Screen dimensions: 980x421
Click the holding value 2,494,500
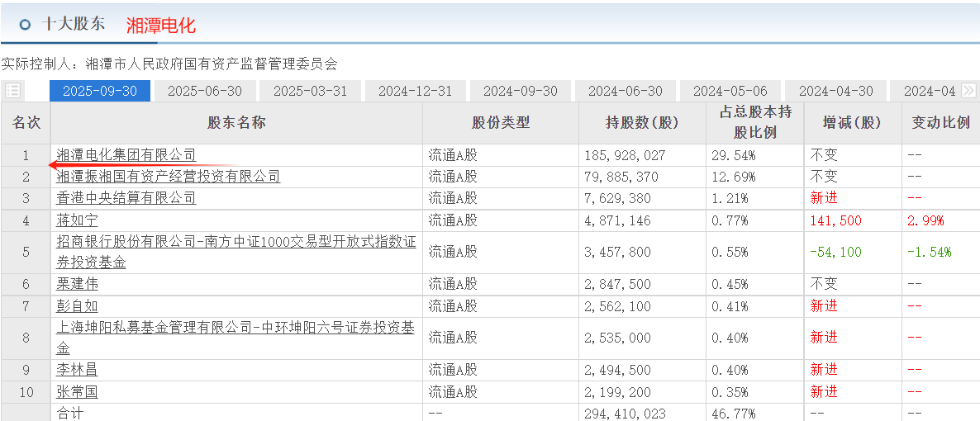(617, 370)
